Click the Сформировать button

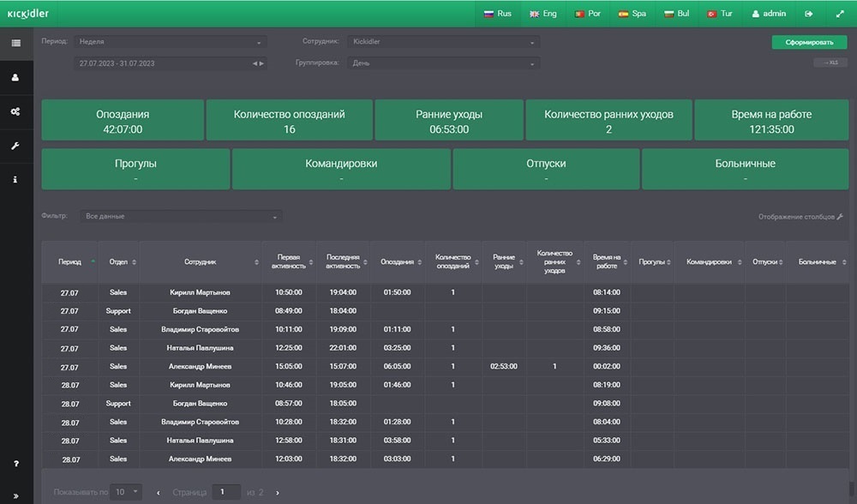pyautogui.click(x=809, y=42)
